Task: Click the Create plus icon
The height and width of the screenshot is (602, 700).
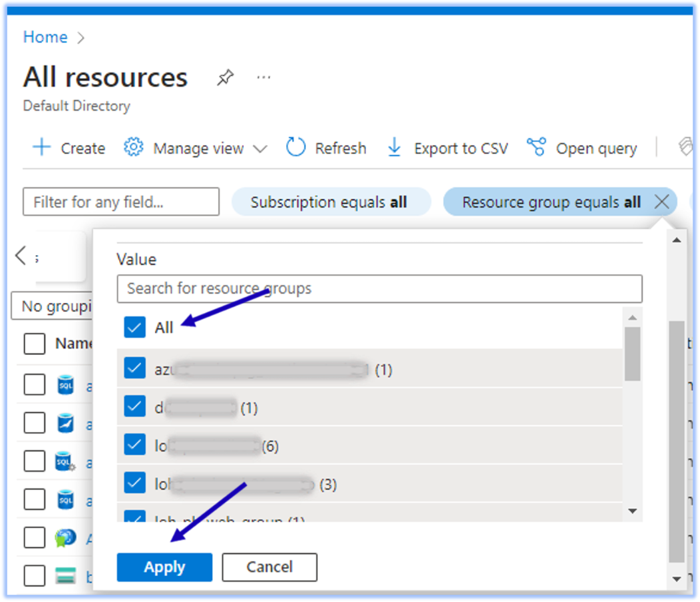Action: tap(42, 147)
